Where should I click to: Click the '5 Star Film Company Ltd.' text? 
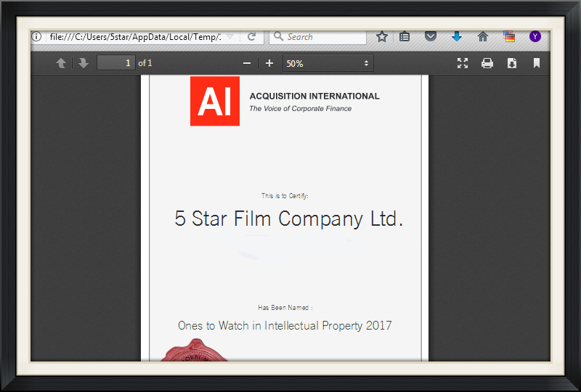(x=288, y=219)
